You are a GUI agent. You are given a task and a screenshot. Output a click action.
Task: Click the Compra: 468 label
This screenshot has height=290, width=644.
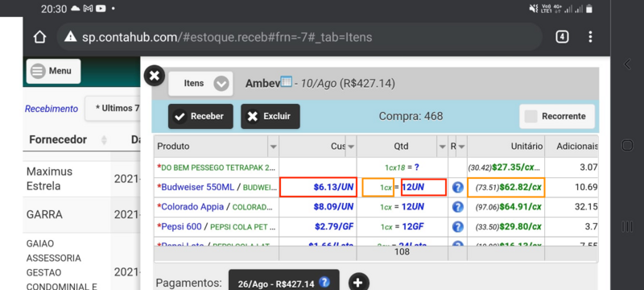[411, 116]
